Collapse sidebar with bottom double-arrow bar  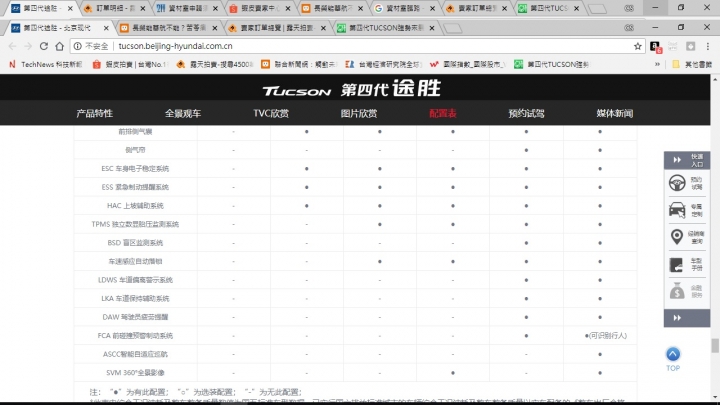pyautogui.click(x=686, y=318)
